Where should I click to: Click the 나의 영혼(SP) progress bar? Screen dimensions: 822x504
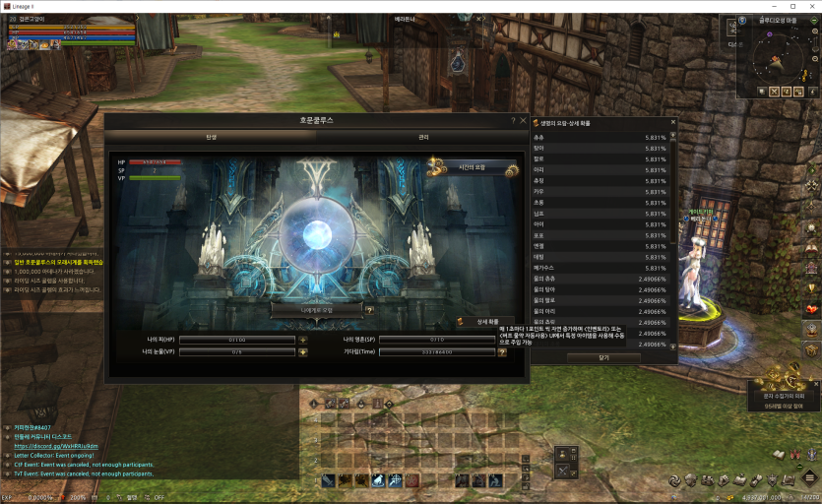(434, 340)
